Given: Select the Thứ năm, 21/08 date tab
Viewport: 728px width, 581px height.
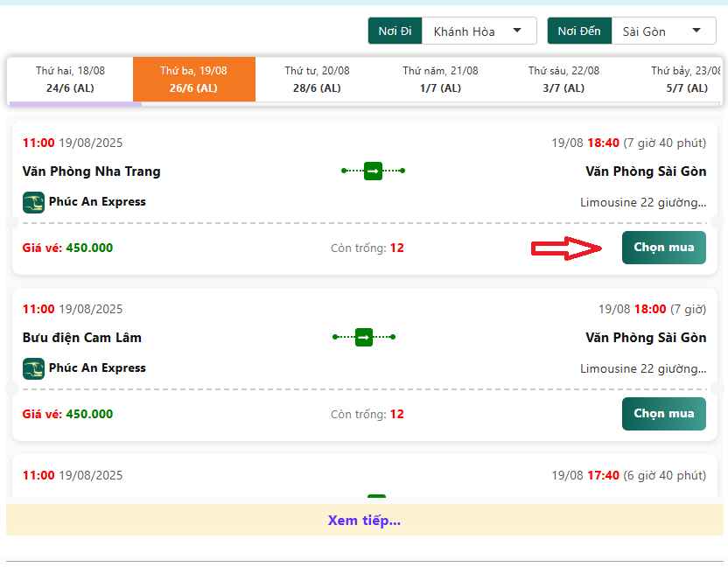Looking at the screenshot, I should [441, 79].
